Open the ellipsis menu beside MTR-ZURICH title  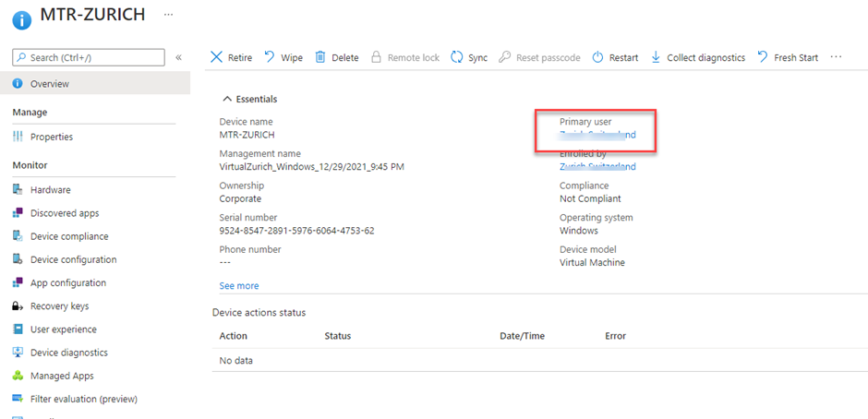coord(168,14)
